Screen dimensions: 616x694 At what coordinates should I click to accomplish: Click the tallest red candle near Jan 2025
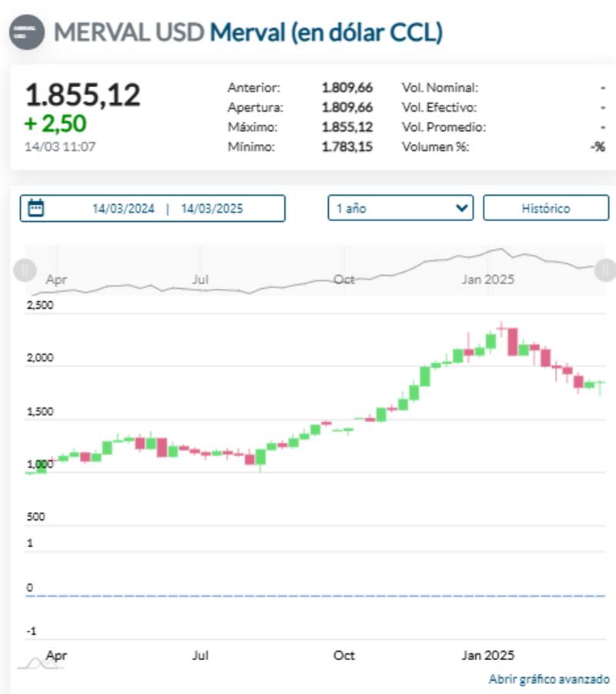[x=512, y=341]
